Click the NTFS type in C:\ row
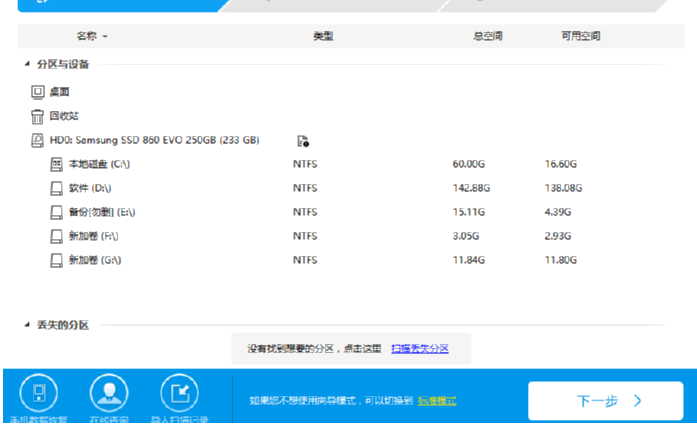Screen dimensions: 697x424 (305, 164)
